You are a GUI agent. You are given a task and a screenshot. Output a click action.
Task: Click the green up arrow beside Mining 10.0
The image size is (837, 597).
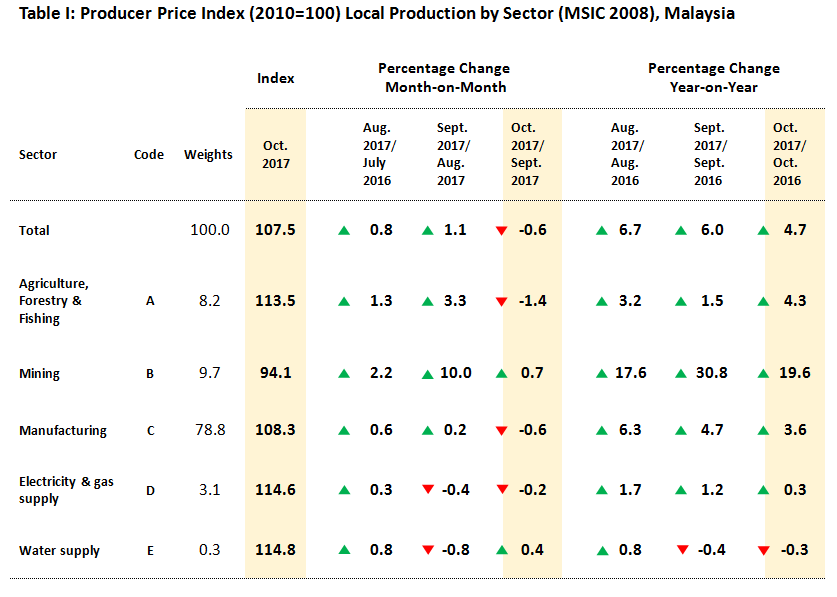[x=427, y=374]
